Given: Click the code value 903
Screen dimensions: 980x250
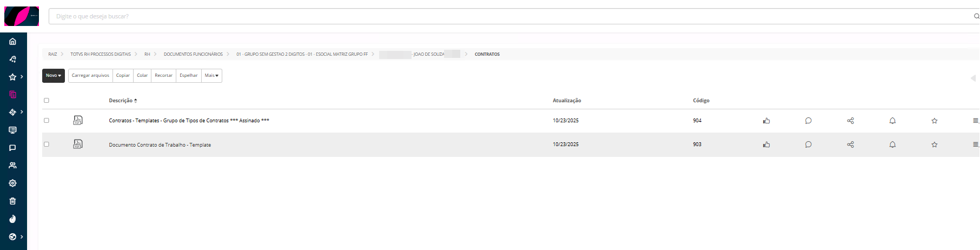Looking at the screenshot, I should pyautogui.click(x=697, y=144).
